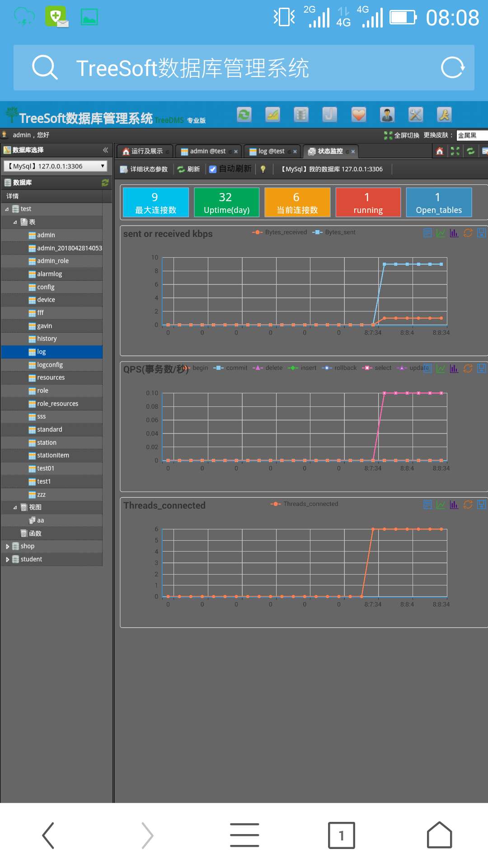Switch the QPS chart to line type
Screen dimensions: 488x868
(441, 368)
